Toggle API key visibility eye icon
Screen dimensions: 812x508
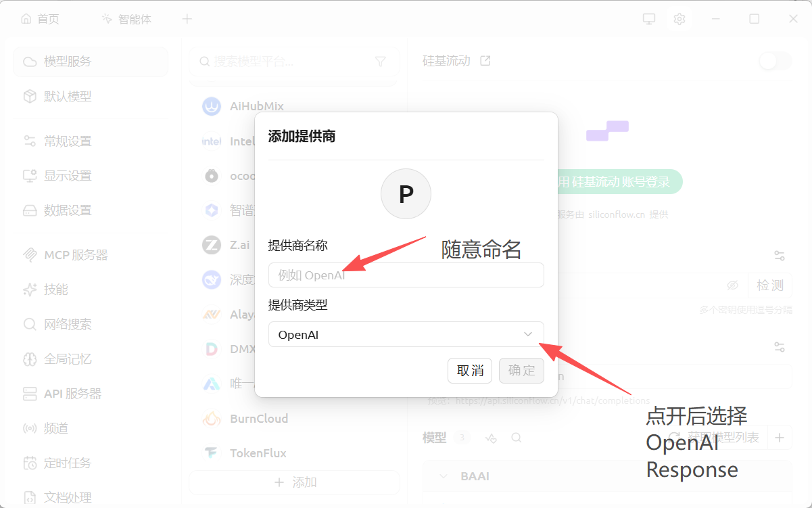pos(732,285)
